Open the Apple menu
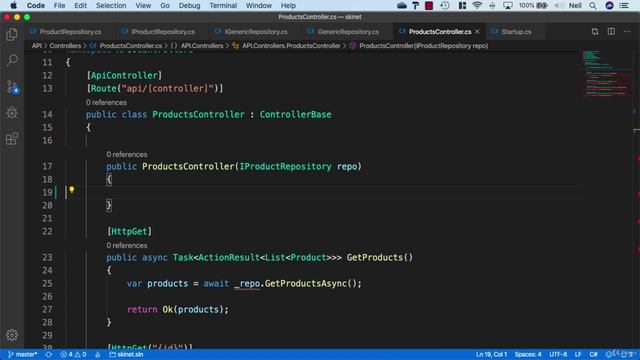Viewport: 640px width, 360px height. tap(13, 5)
